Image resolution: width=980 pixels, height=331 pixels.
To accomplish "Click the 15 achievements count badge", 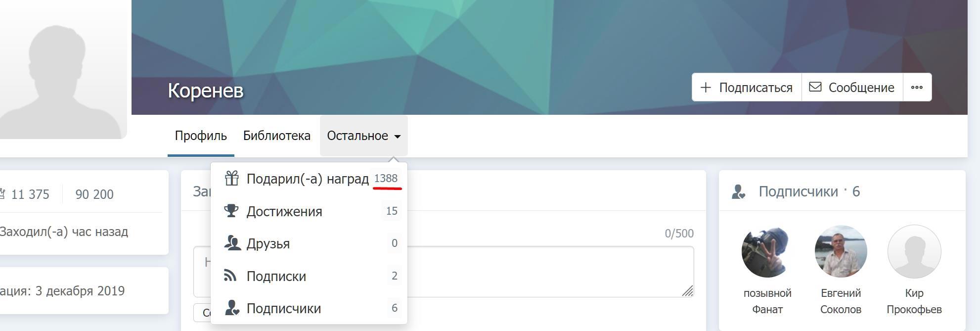I will coord(392,211).
